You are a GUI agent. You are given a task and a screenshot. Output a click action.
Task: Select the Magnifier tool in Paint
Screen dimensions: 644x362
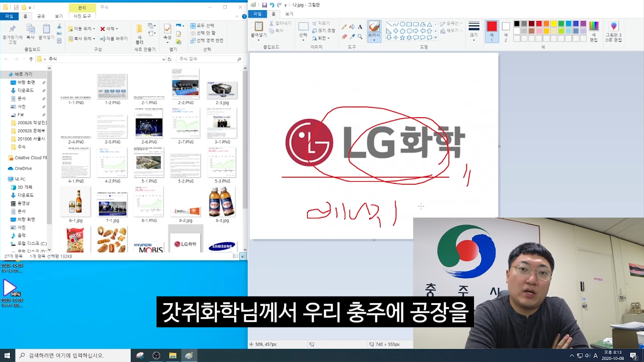pyautogui.click(x=360, y=37)
